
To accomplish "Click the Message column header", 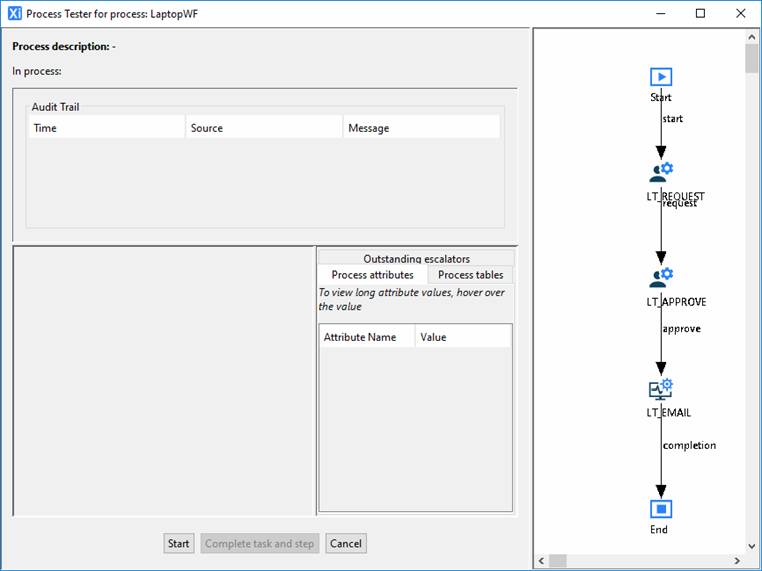I will (420, 128).
